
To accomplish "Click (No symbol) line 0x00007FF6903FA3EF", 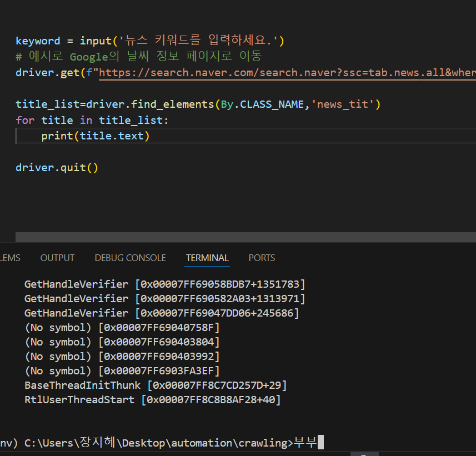I will [x=122, y=371].
